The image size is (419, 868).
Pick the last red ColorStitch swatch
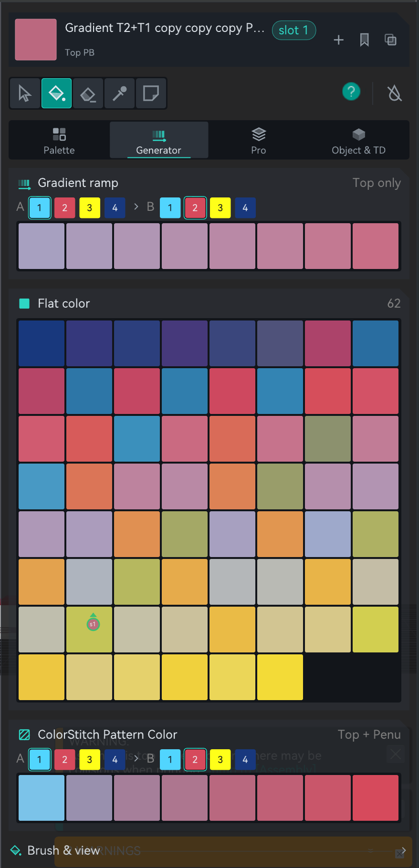[376, 798]
